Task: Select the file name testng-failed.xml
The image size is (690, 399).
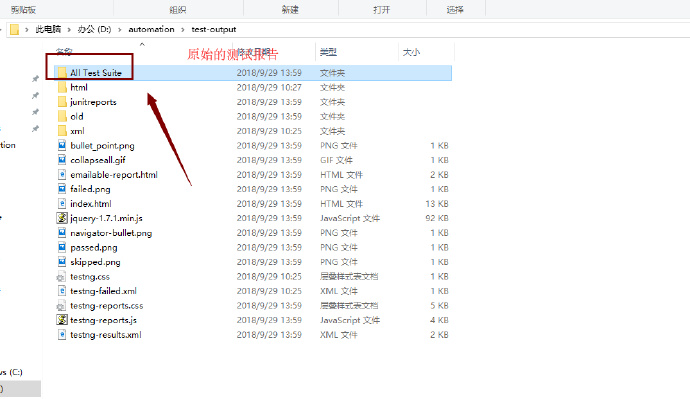Action: click(x=103, y=291)
